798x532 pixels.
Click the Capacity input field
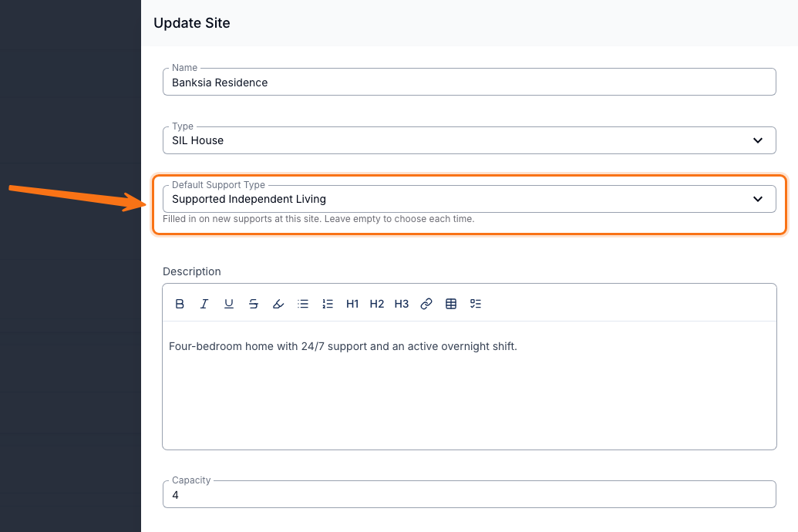click(x=470, y=494)
